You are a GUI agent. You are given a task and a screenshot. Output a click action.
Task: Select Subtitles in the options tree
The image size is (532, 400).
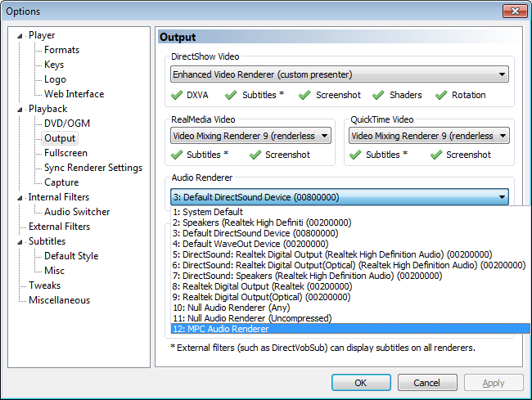(47, 241)
